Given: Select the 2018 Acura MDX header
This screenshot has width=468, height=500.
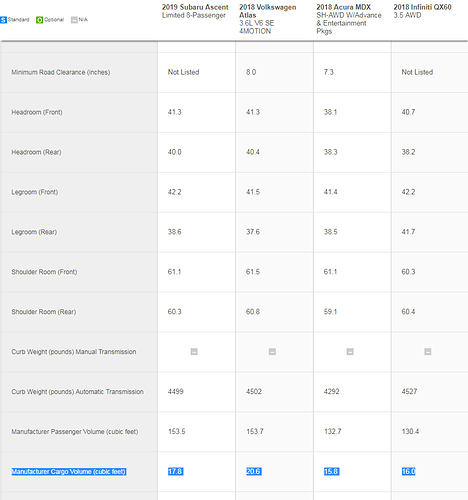Looking at the screenshot, I should (x=349, y=19).
